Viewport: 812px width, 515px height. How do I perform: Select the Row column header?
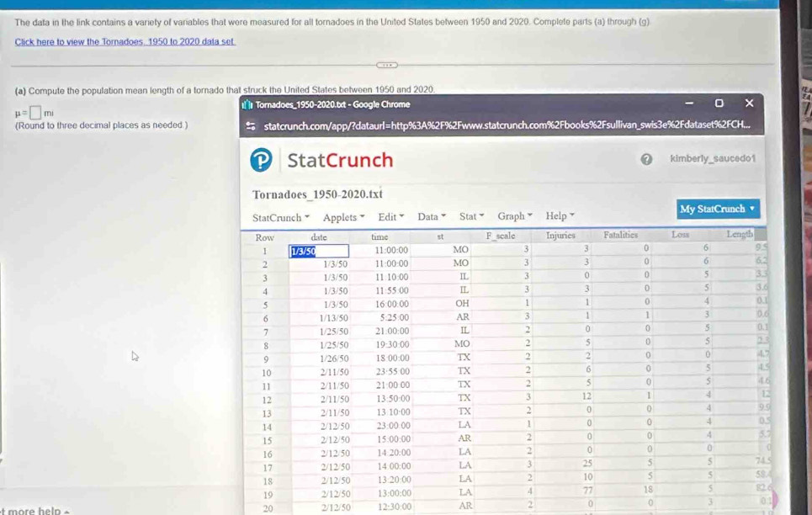pos(264,238)
